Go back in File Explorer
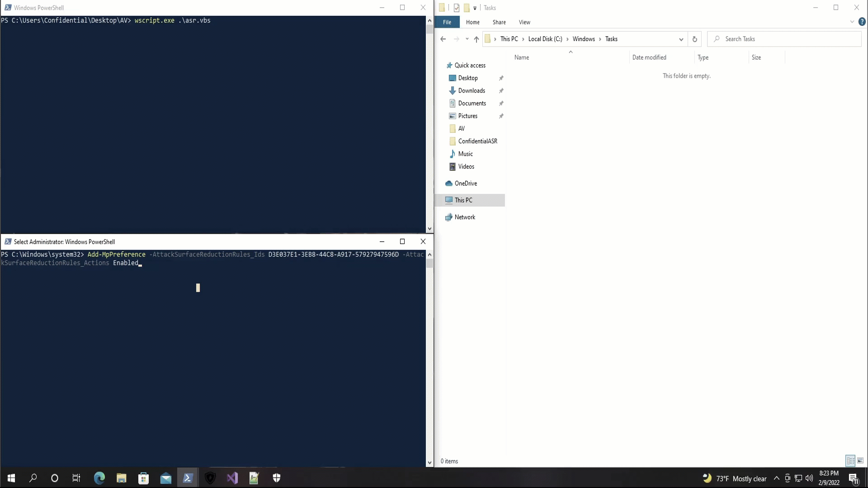The width and height of the screenshot is (868, 488). pyautogui.click(x=443, y=39)
